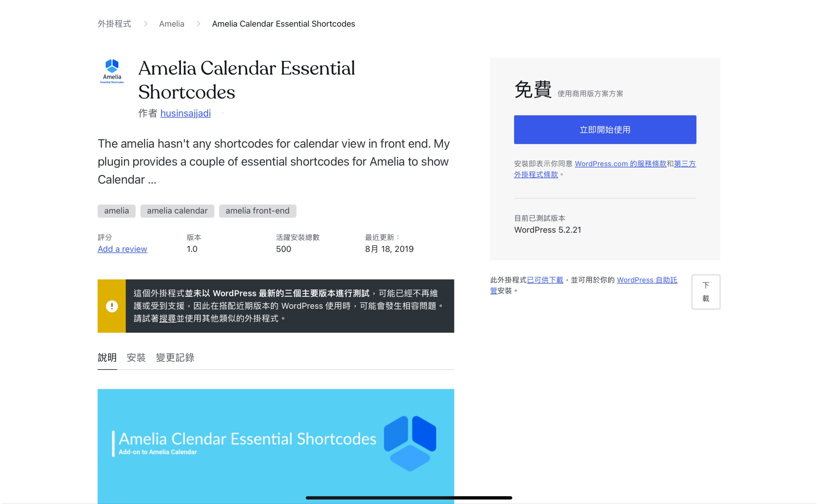This screenshot has height=504, width=818.
Task: Switch to the 變更記錄 tab
Action: [x=175, y=358]
